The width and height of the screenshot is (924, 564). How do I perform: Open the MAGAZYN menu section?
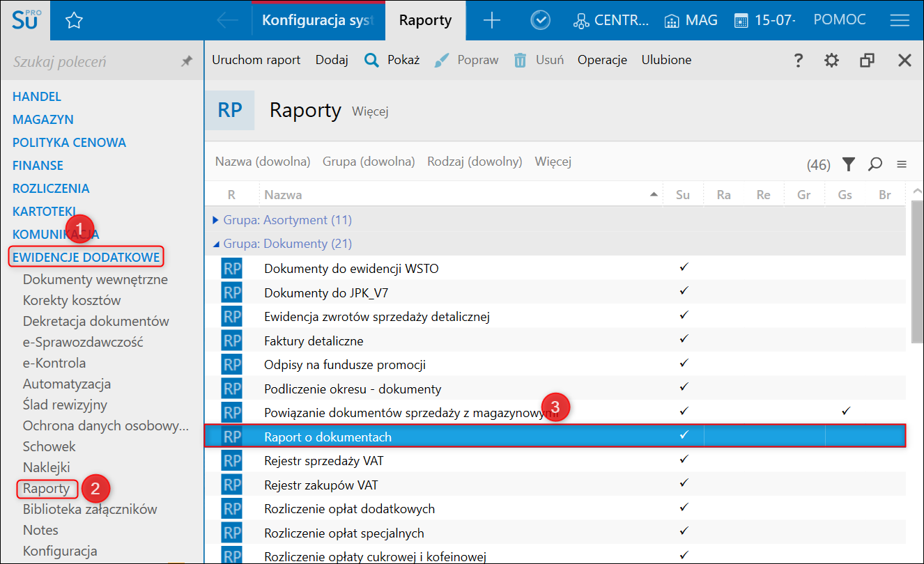(43, 120)
